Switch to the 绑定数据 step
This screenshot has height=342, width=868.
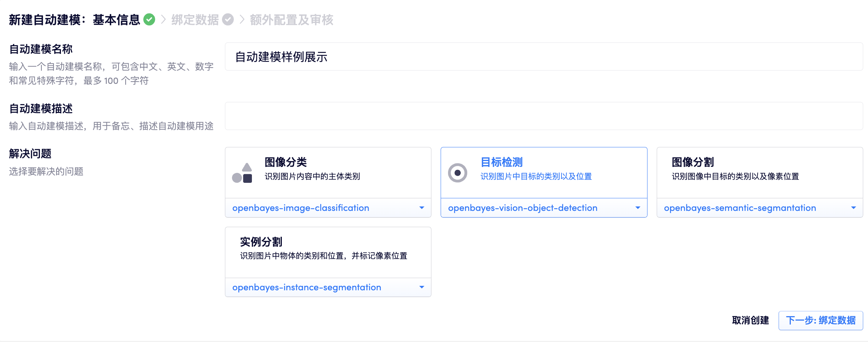tap(195, 20)
